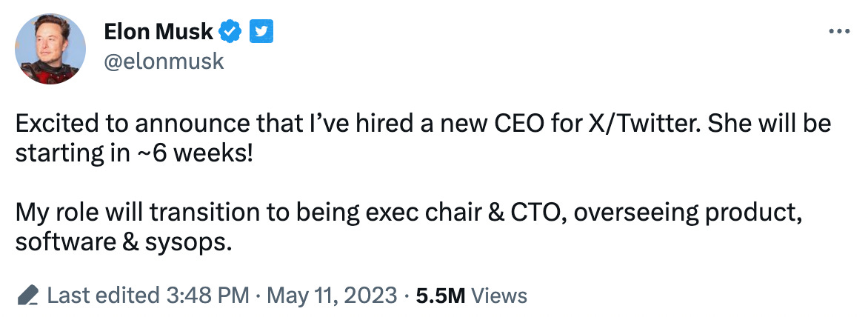Click the pencil edit history icon
This screenshot has width=868, height=317.
[x=28, y=296]
